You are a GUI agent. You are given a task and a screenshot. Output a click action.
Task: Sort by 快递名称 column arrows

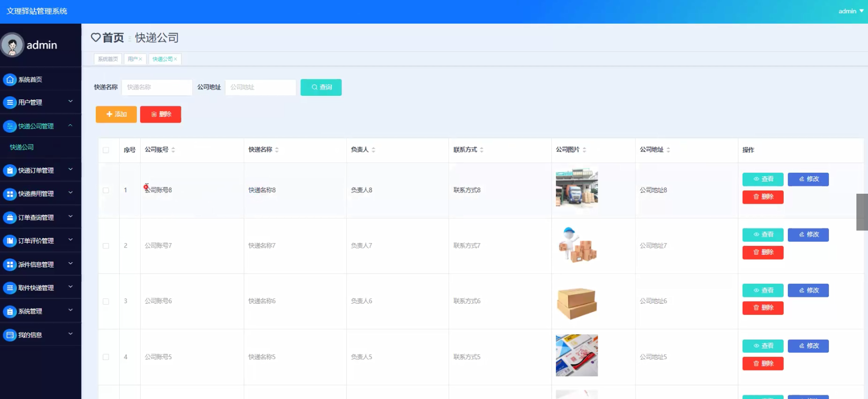click(x=277, y=150)
